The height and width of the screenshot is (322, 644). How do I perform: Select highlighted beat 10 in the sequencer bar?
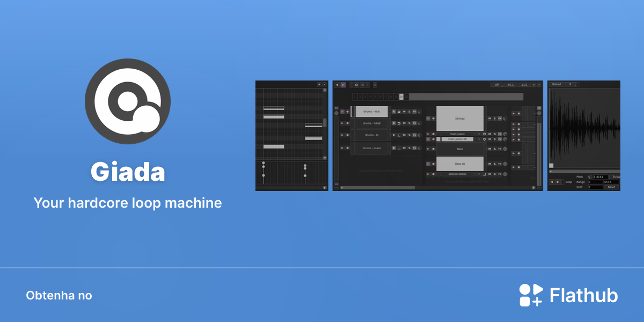(x=401, y=97)
